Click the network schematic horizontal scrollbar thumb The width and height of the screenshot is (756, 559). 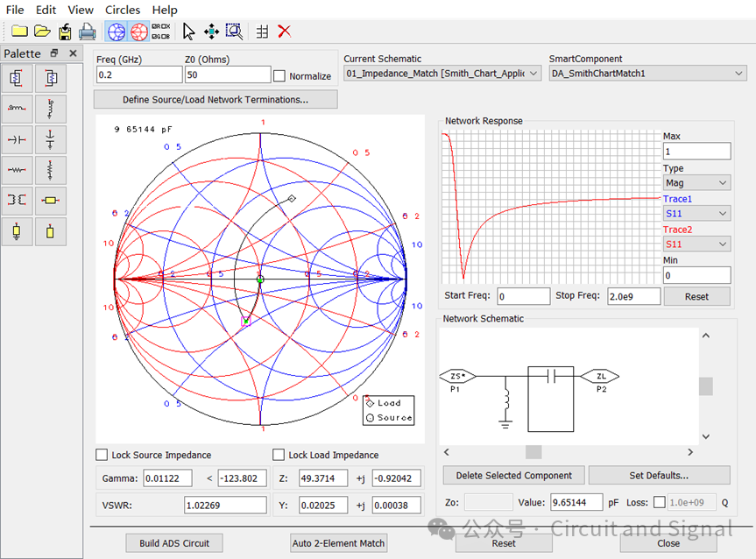tap(533, 452)
